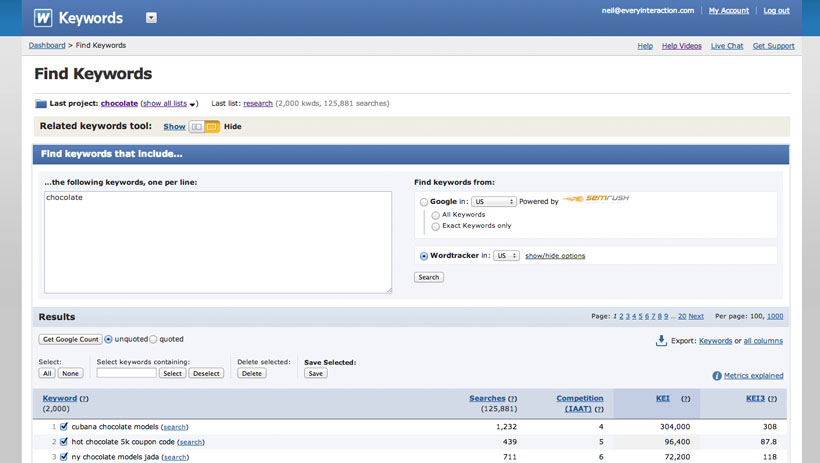Select the Wordtracker radio button

click(x=424, y=256)
